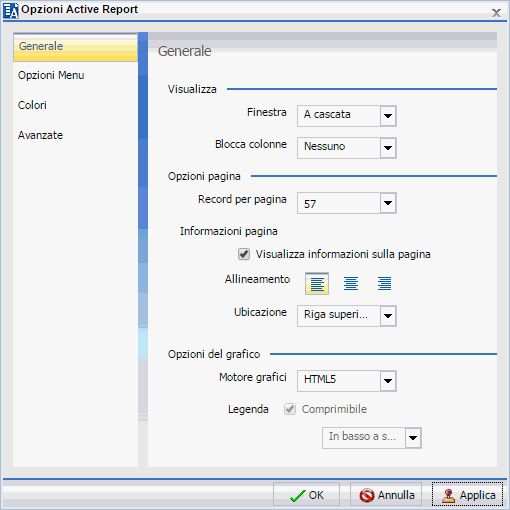Click the Annulla button
The height and width of the screenshot is (510, 510).
coord(386,495)
